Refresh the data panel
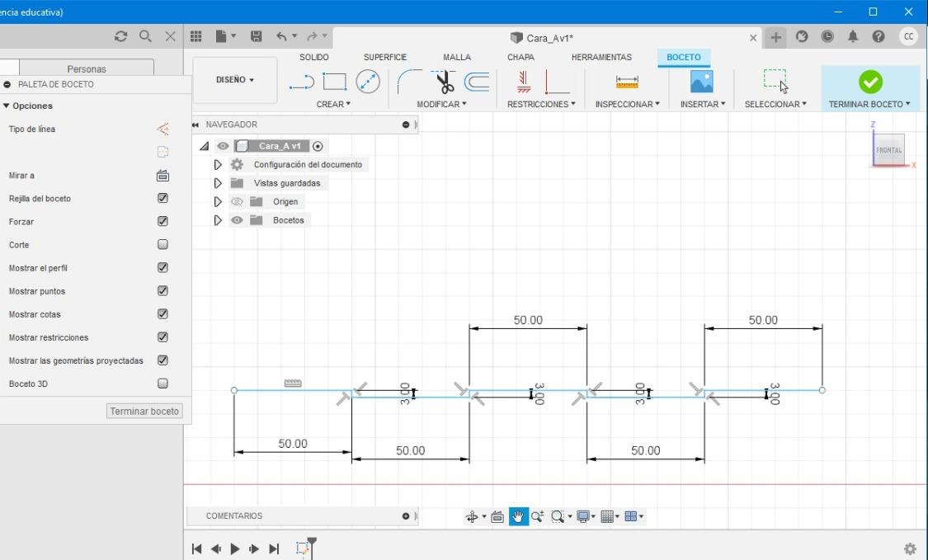The width and height of the screenshot is (928, 560). [x=120, y=36]
